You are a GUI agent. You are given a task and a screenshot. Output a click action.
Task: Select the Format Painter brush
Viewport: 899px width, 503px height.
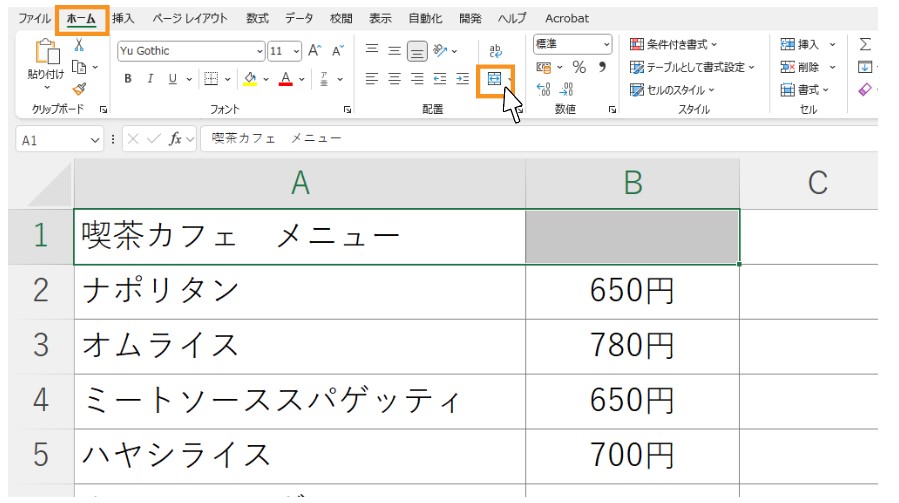[x=79, y=89]
